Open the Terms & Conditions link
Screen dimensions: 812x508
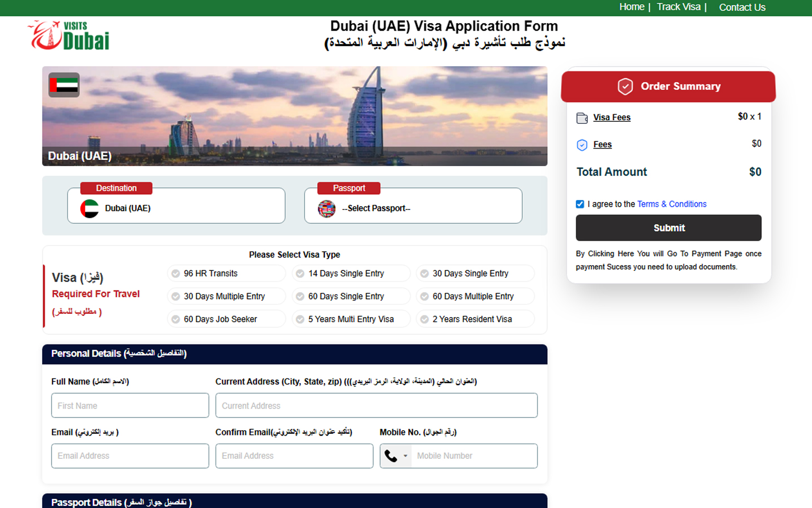click(671, 204)
